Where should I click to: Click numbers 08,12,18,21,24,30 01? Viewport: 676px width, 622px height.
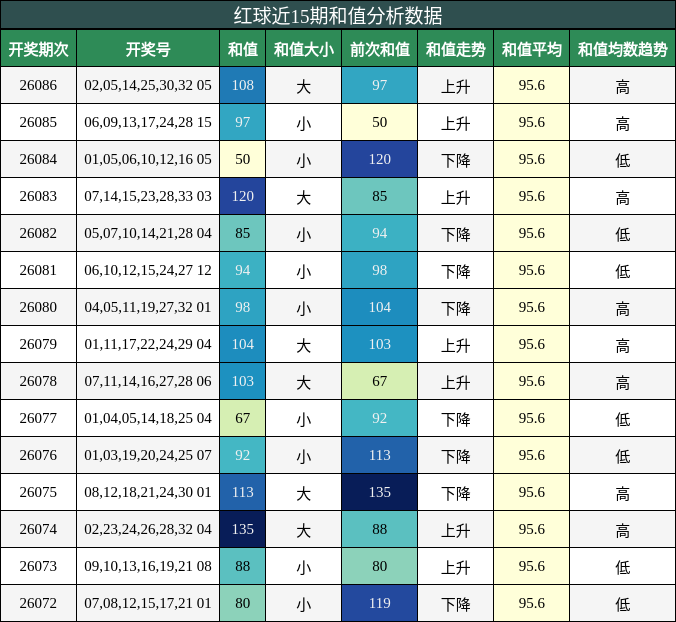pyautogui.click(x=148, y=492)
